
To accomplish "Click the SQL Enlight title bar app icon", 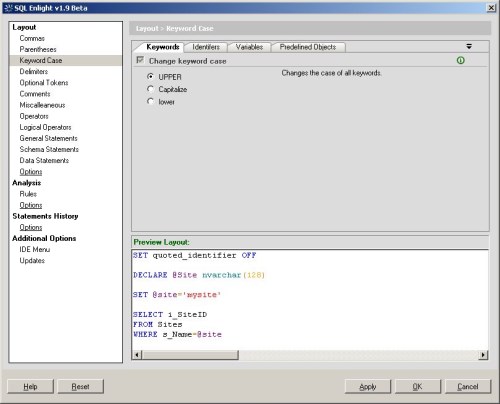I will [x=8, y=8].
